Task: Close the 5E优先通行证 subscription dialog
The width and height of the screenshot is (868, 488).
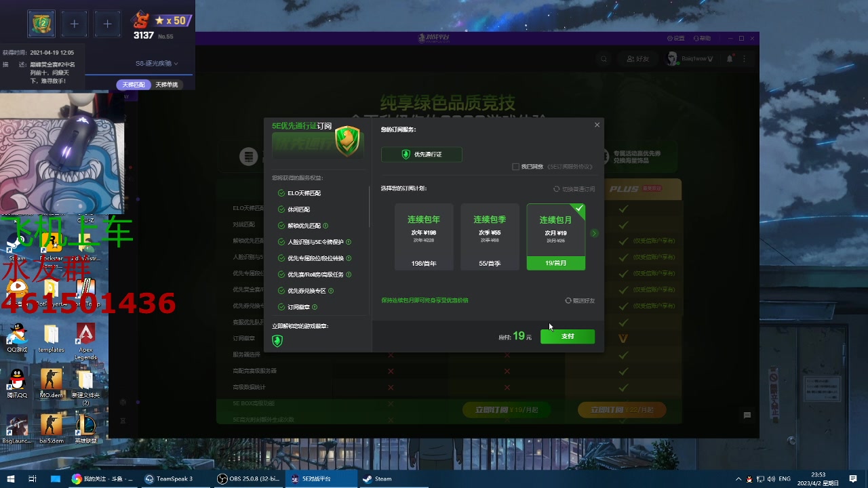Action: [597, 125]
